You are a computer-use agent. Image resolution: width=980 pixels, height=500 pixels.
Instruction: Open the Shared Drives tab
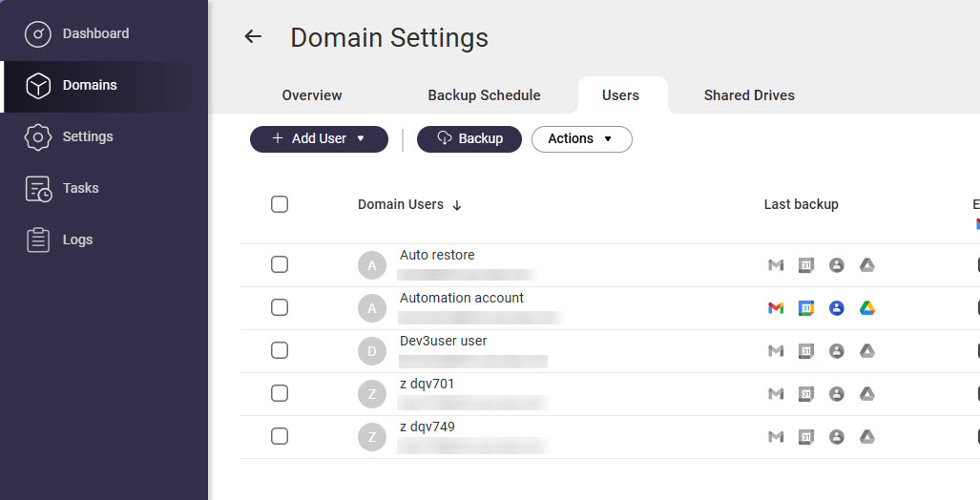pos(749,95)
